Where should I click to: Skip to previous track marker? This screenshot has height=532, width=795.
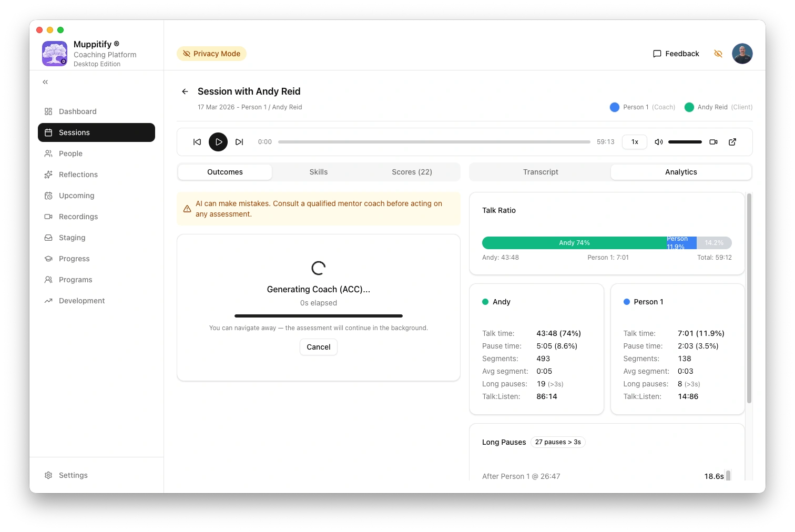point(197,142)
